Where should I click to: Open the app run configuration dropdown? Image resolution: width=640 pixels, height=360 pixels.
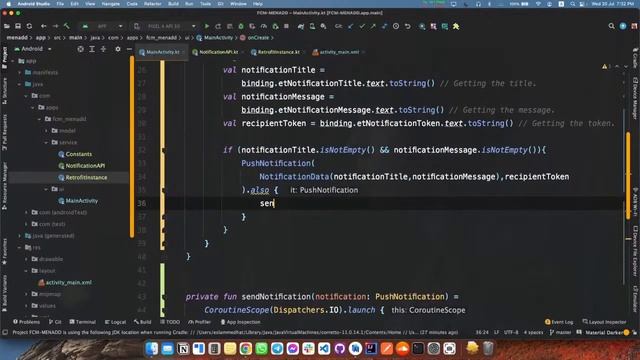103,26
